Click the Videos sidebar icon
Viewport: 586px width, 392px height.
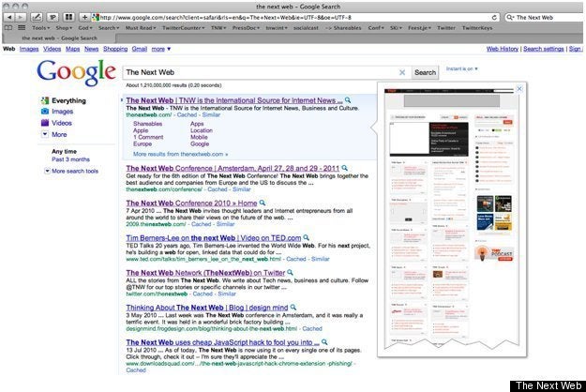tap(45, 123)
